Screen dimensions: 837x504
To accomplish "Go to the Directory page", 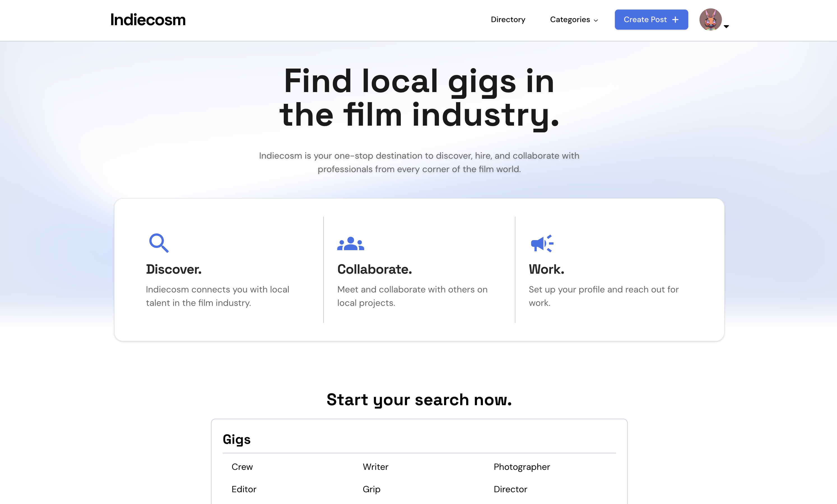I will [508, 20].
